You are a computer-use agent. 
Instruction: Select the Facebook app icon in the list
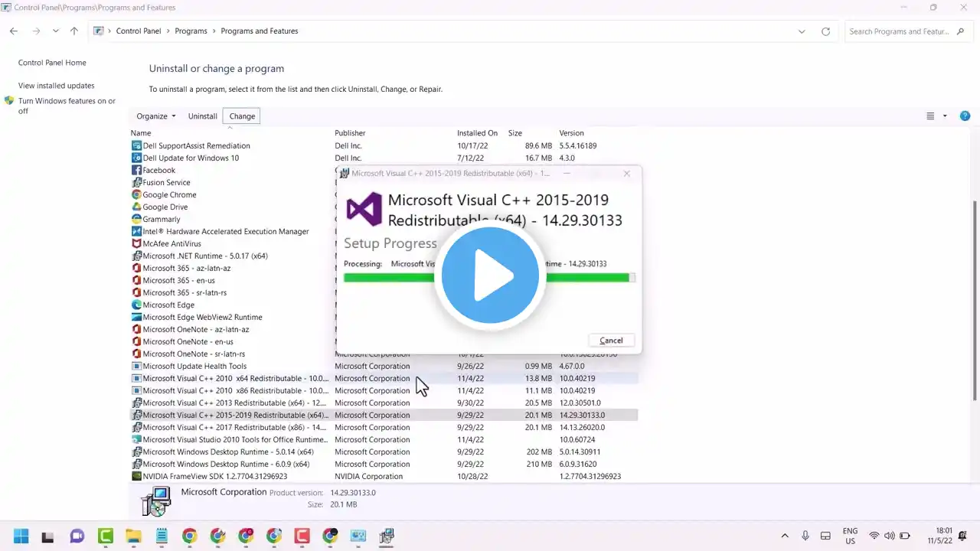137,170
